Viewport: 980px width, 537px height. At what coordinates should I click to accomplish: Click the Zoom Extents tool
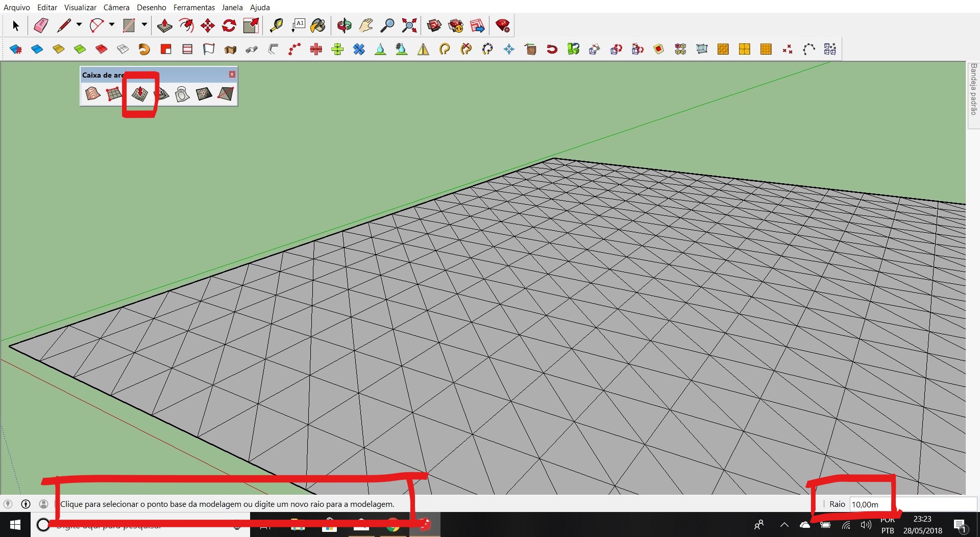pos(409,26)
